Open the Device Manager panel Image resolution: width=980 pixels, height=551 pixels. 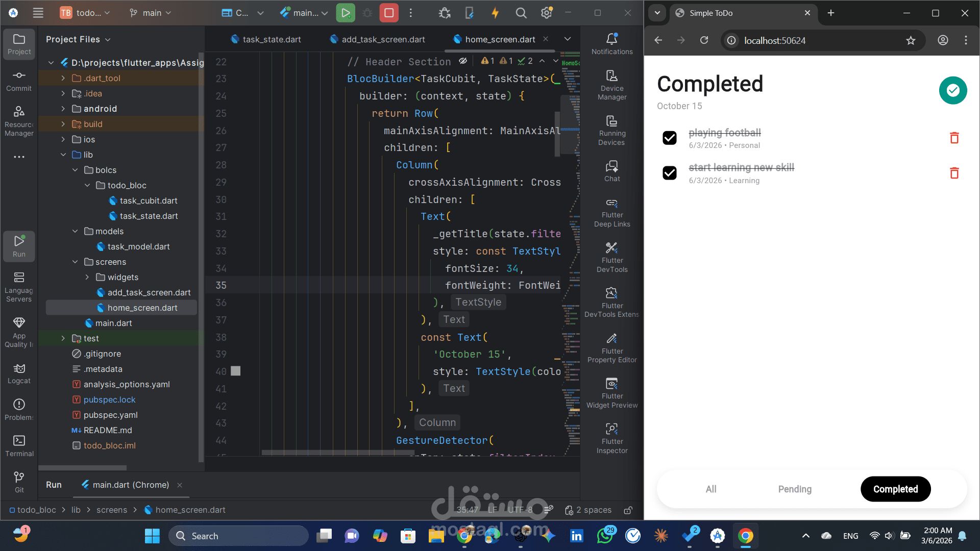click(x=611, y=85)
